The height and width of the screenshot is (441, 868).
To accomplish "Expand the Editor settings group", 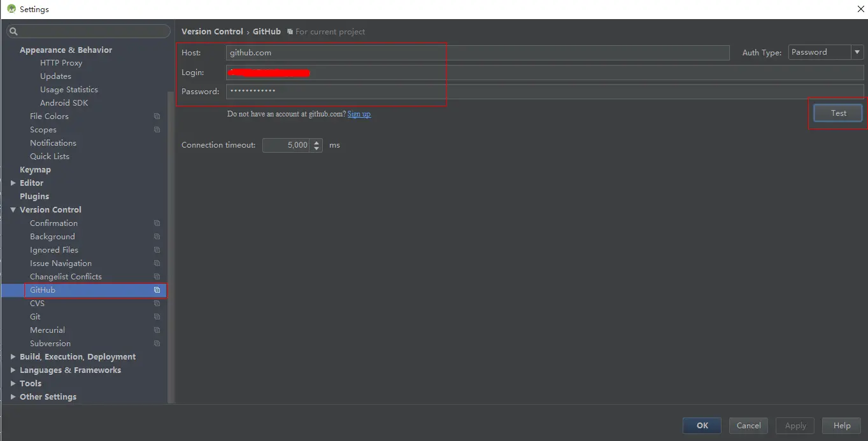I will pos(13,183).
